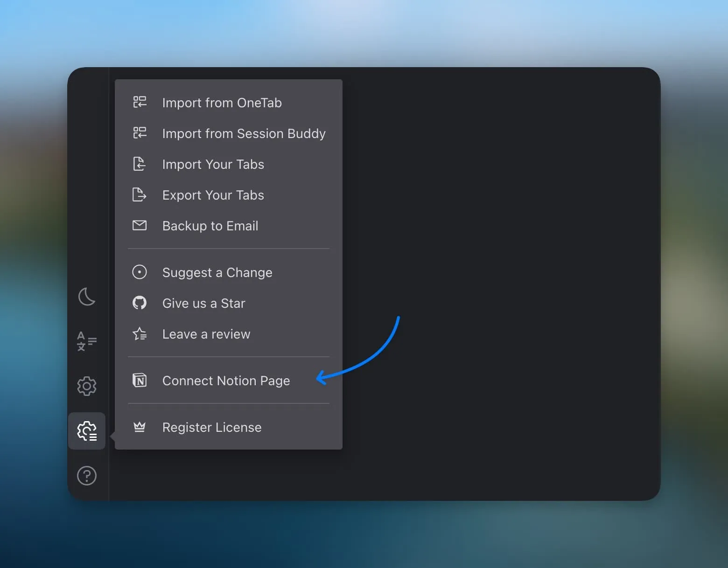Viewport: 728px width, 568px height.
Task: Open the settings gear in the sidebar
Action: (x=87, y=386)
